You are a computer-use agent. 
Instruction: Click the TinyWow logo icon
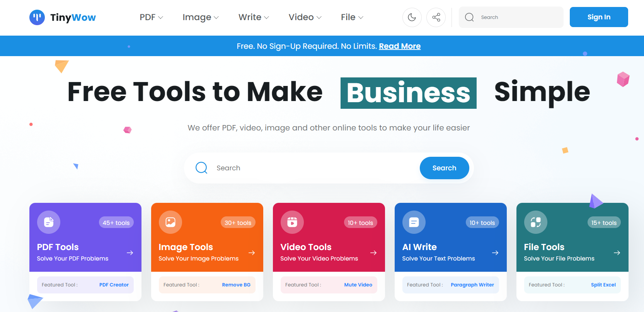[37, 17]
